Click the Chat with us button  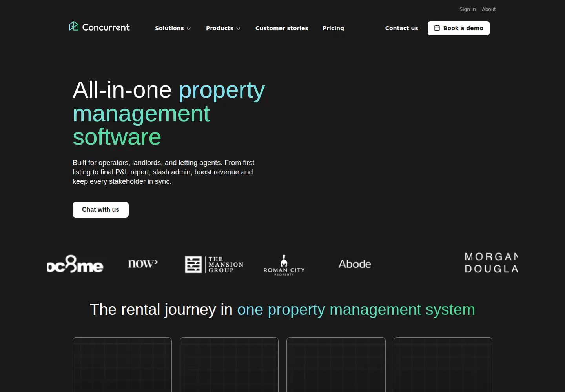tap(100, 210)
